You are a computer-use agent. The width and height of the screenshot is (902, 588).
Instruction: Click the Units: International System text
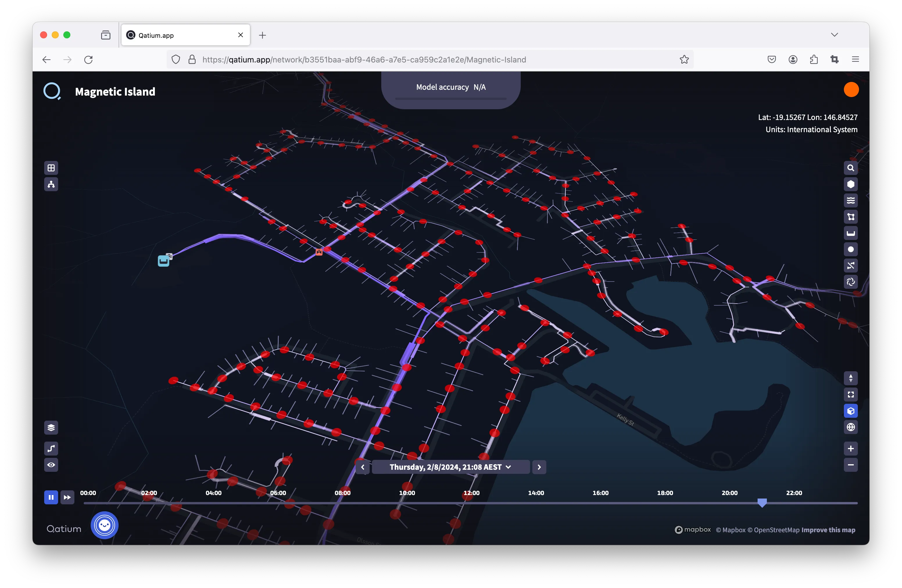[x=811, y=130]
